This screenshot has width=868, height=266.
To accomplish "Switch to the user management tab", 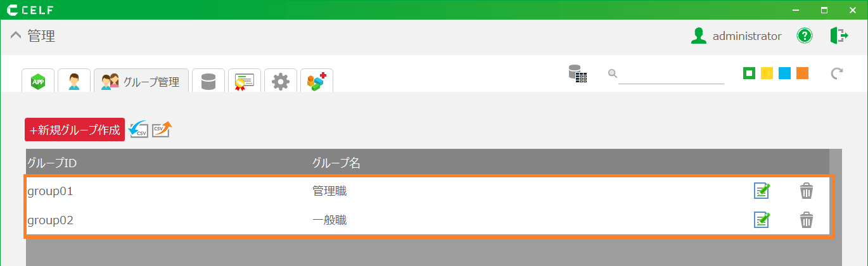I will point(74,81).
